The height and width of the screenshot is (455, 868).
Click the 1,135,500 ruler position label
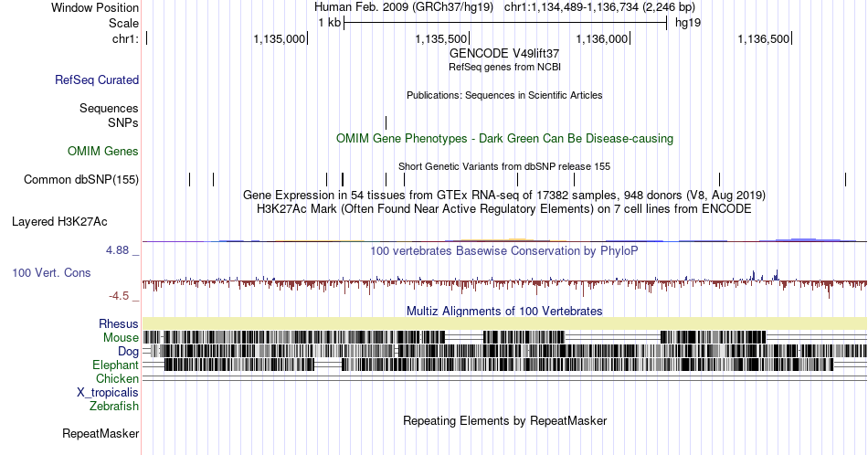[440, 38]
